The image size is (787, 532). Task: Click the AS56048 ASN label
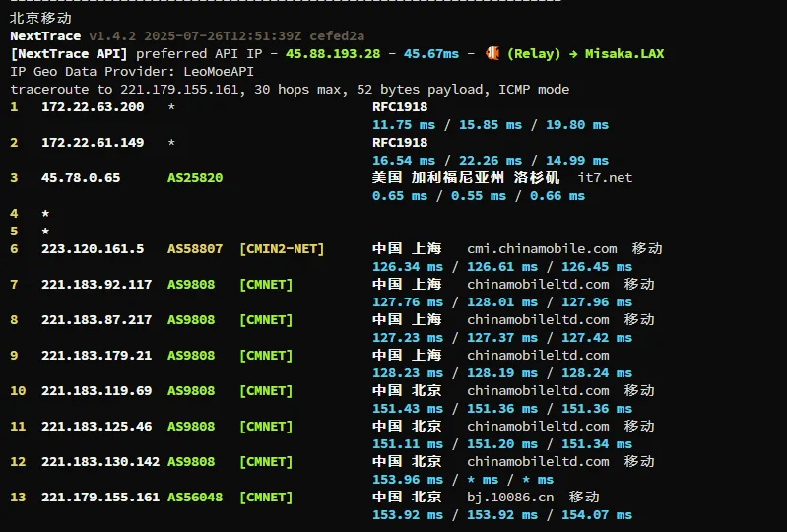195,498
